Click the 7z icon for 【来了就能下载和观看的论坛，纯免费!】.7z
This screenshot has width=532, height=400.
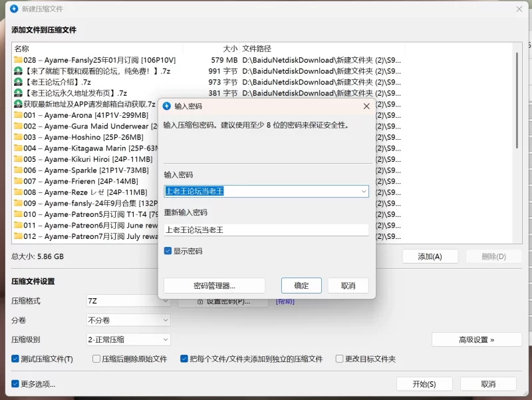[x=17, y=71]
